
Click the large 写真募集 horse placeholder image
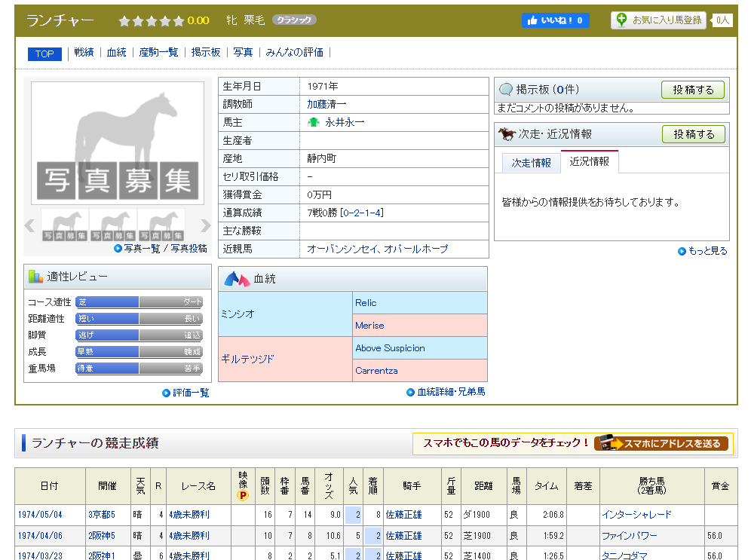[x=118, y=143]
